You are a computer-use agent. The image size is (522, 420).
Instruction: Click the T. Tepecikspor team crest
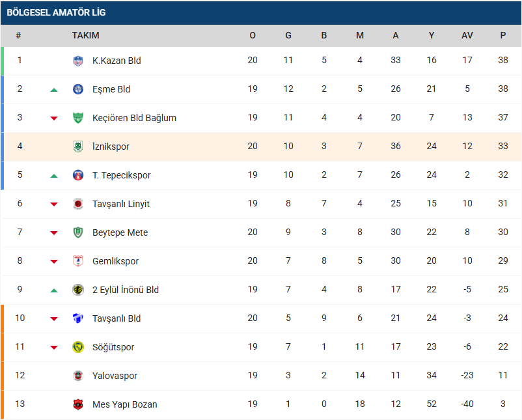[78, 175]
